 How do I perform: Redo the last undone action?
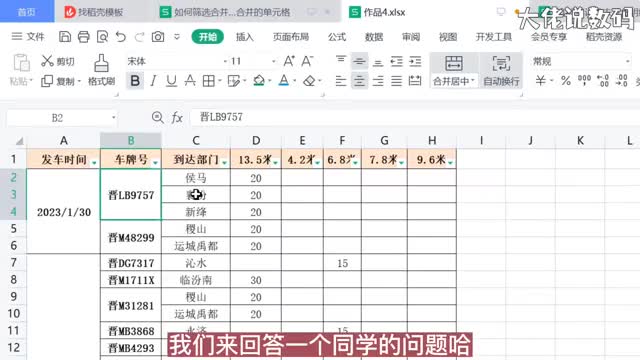point(139,37)
